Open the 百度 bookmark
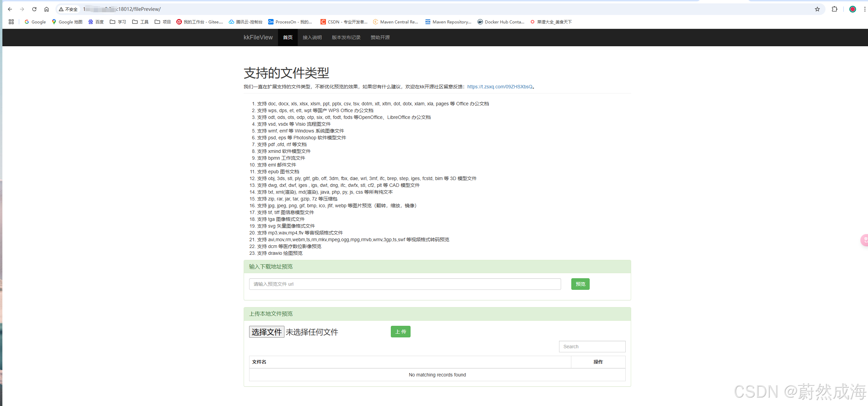 (x=96, y=22)
